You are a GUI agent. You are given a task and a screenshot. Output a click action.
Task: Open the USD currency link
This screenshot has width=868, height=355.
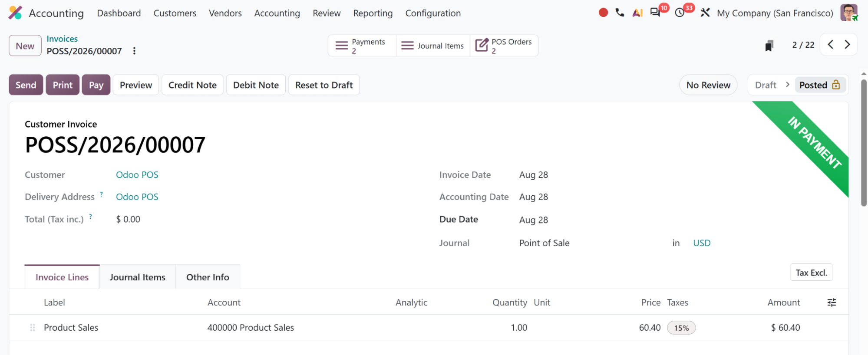702,243
